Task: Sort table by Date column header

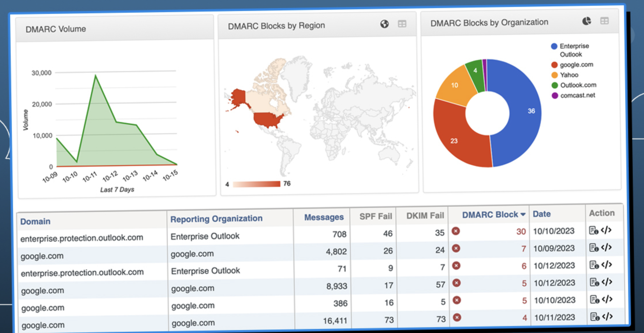Action: [541, 214]
